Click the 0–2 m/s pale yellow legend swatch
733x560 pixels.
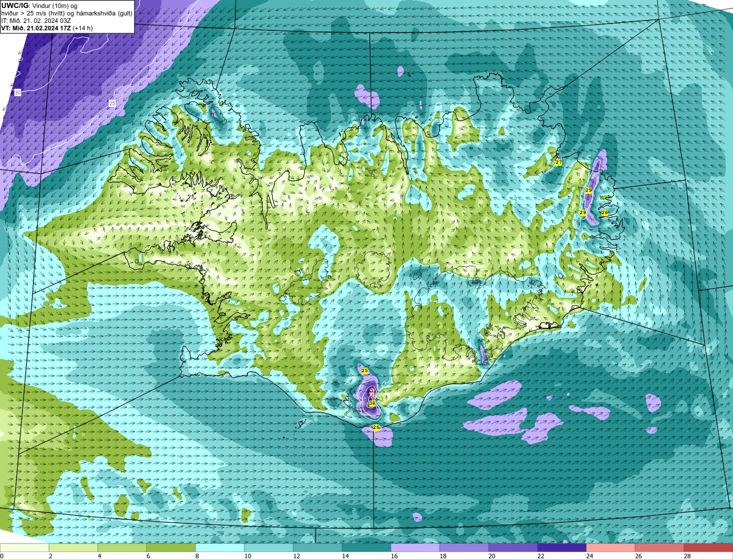tap(24, 547)
